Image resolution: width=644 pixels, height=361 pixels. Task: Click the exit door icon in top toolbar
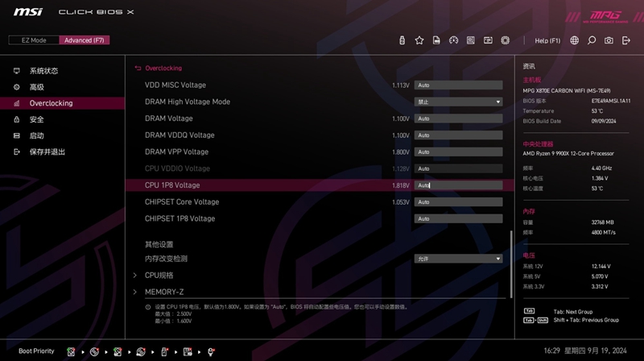click(626, 40)
